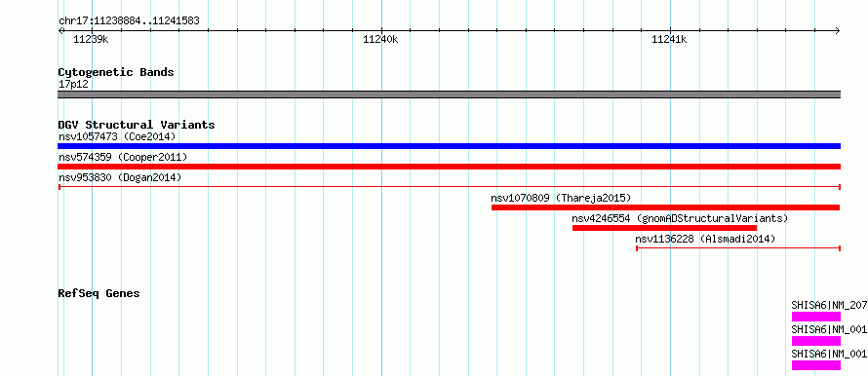Click the nsv4246554 gnomAD variant bar
This screenshot has height=376, width=868.
[664, 228]
